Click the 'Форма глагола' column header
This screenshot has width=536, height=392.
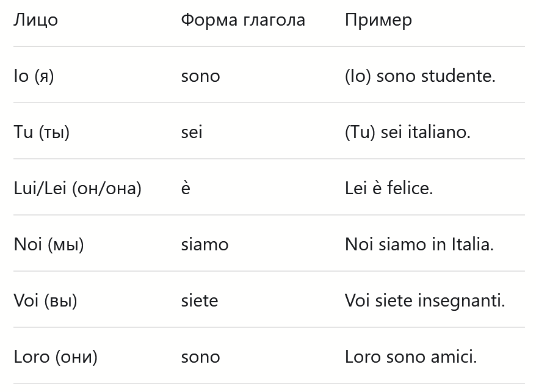pos(243,20)
